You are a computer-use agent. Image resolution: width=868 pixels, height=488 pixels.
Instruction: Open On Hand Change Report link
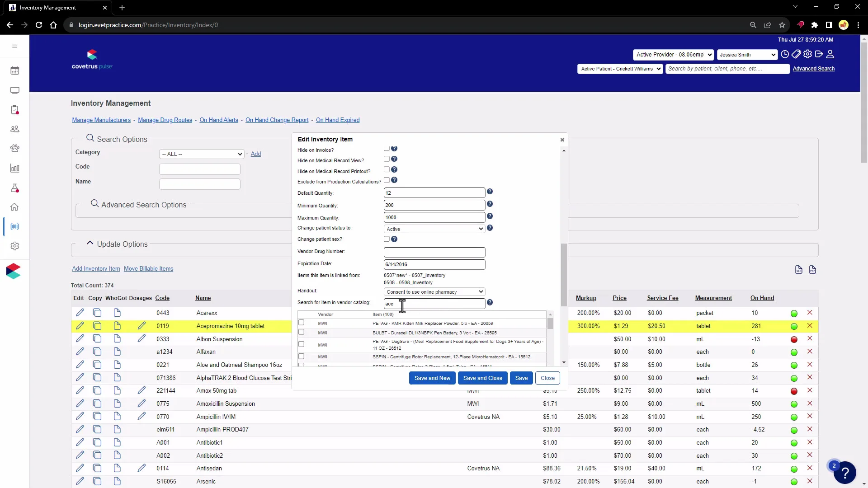click(277, 120)
